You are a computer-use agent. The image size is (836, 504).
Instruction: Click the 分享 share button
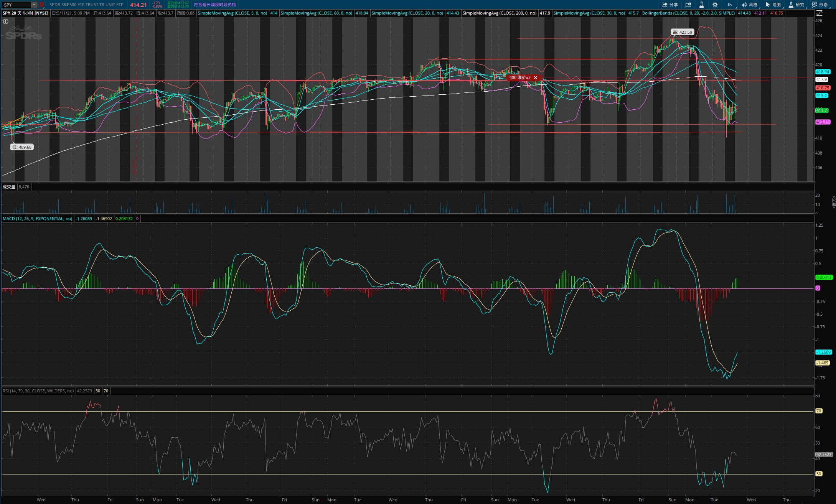(670, 5)
